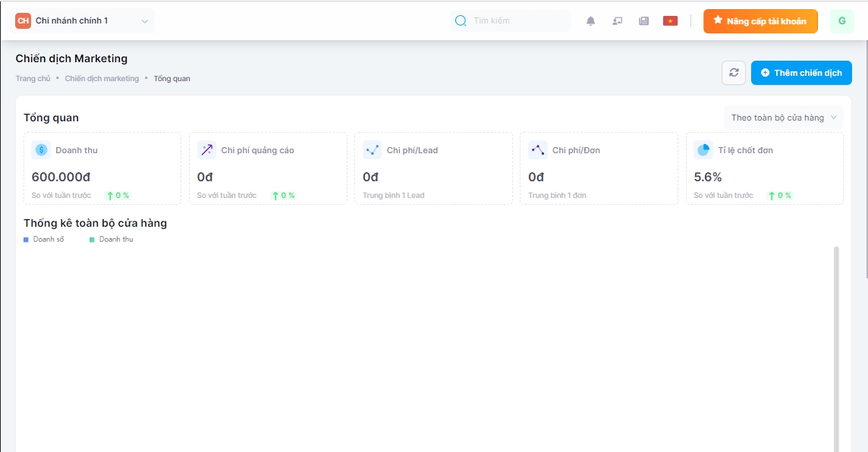Click the Chi phí/Lead chart icon

[x=372, y=150]
